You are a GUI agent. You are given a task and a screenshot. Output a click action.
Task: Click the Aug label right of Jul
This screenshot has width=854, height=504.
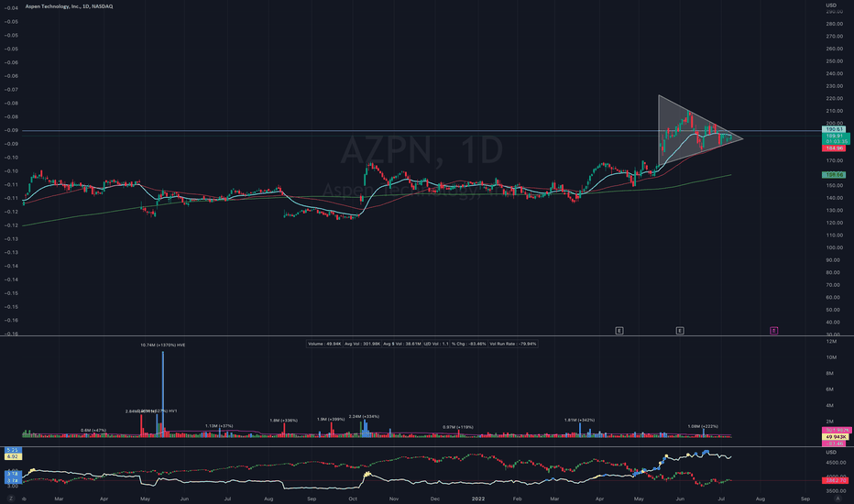[x=761, y=499]
